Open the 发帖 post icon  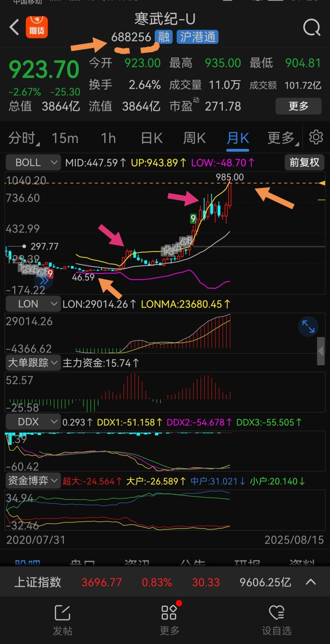pos(62,620)
